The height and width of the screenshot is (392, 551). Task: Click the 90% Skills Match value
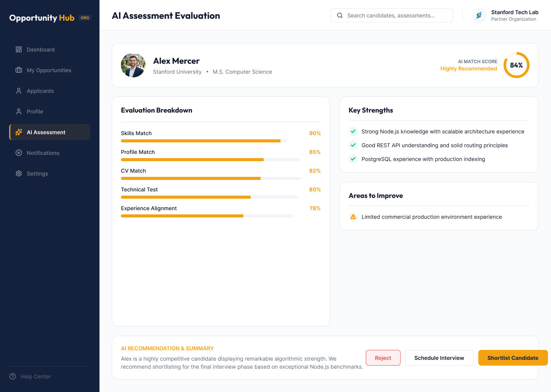click(315, 133)
